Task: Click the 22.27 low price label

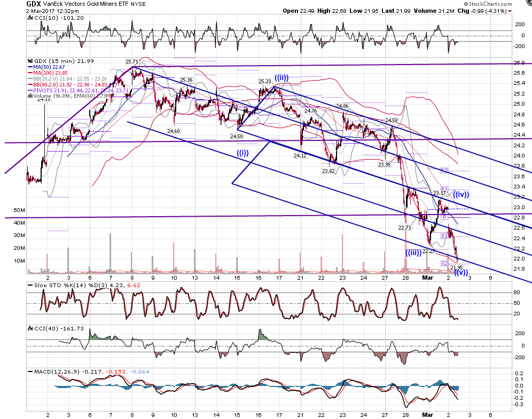Action: tap(428, 251)
